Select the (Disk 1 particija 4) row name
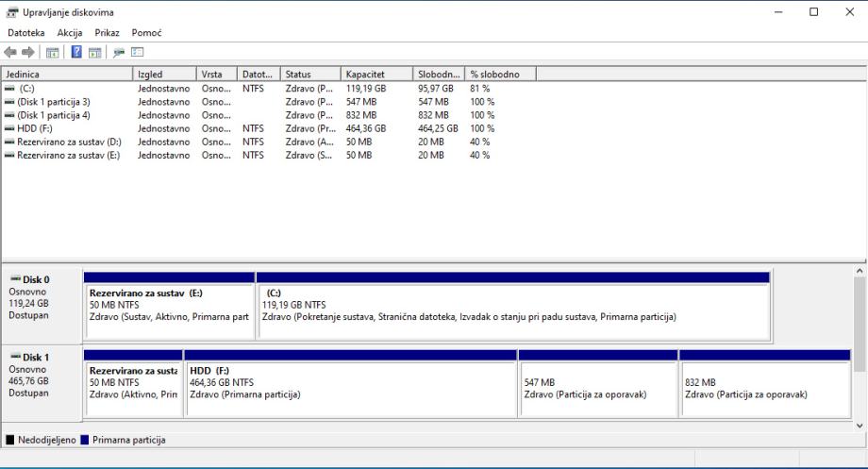868x469 pixels. 54,114
